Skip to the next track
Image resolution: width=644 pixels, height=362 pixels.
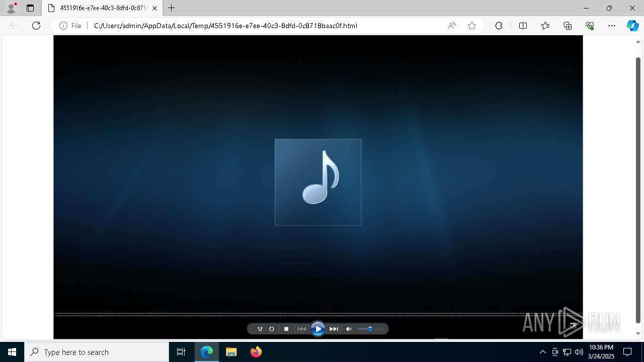(334, 329)
